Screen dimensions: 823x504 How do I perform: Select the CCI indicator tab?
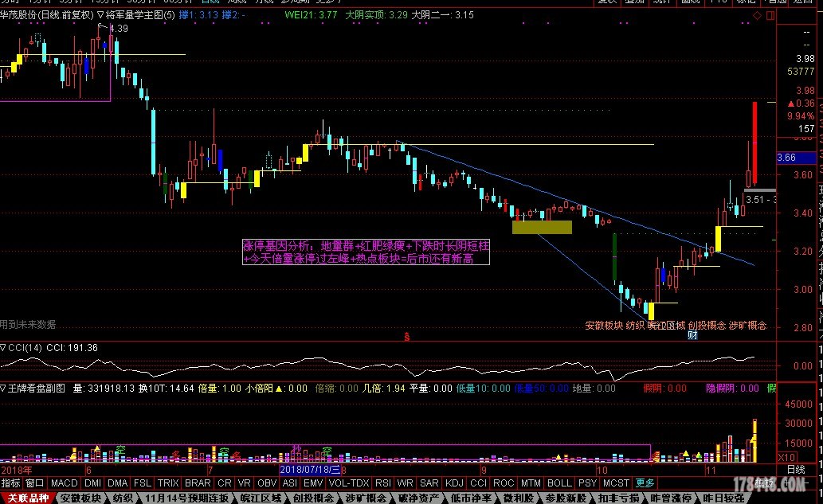click(478, 483)
